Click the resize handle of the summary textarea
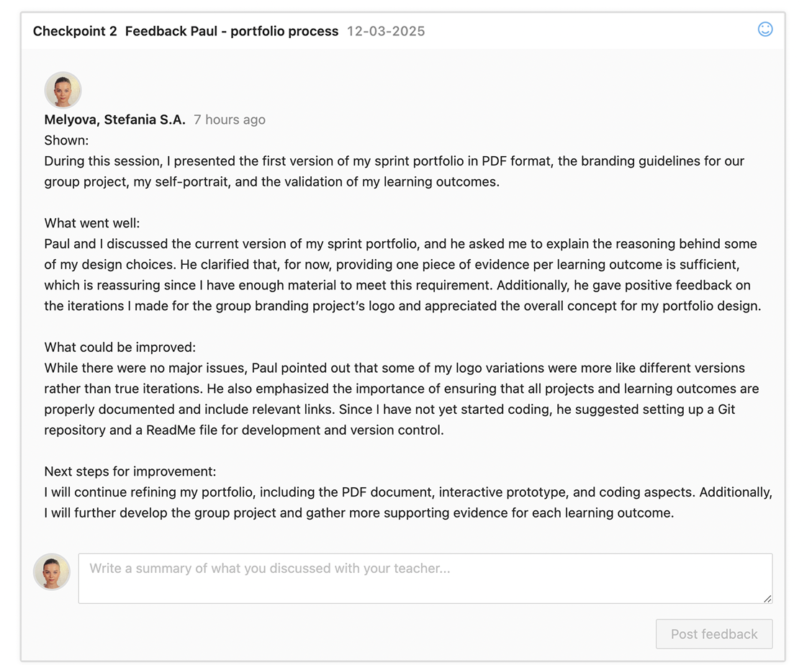Image resolution: width=812 pixels, height=665 pixels. coord(767,598)
